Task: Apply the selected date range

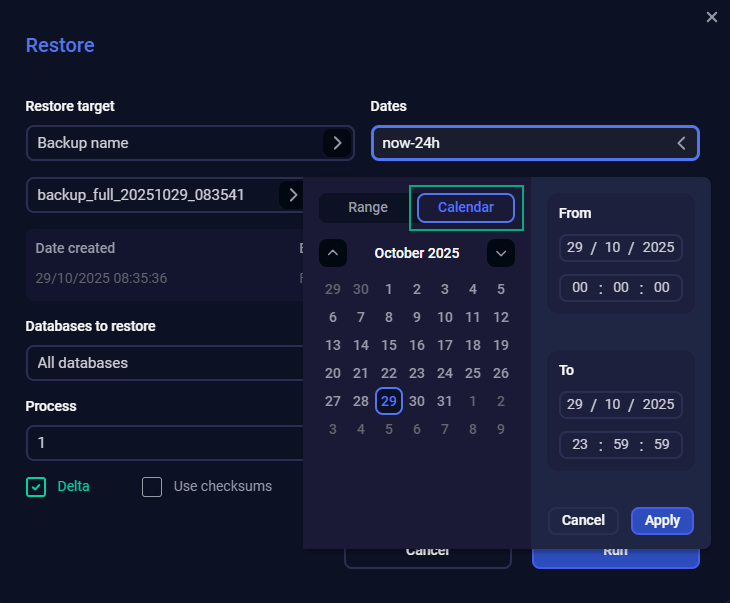Action: point(662,520)
